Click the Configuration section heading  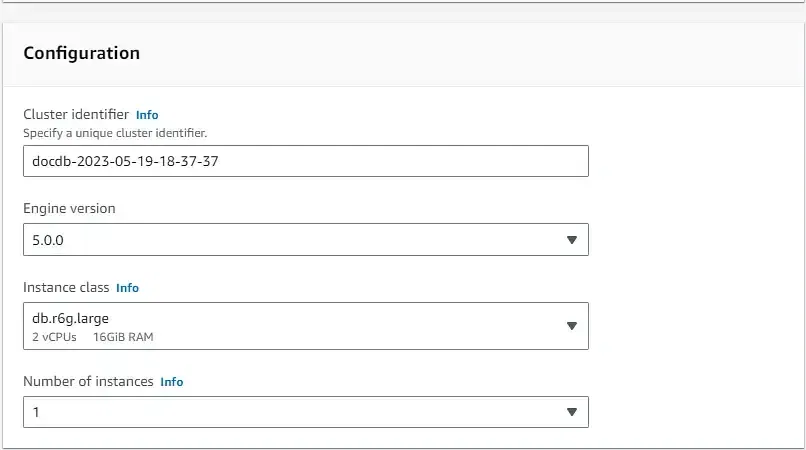(x=82, y=53)
